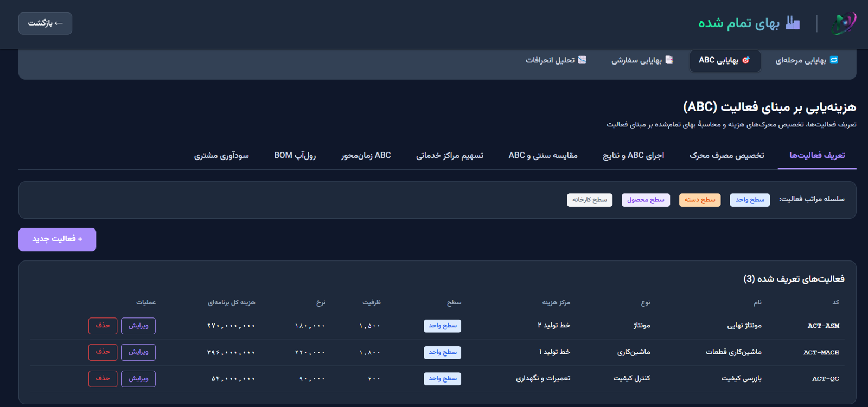This screenshot has height=407, width=868.
Task: Click the orange سطح دسته badge
Action: pyautogui.click(x=700, y=200)
